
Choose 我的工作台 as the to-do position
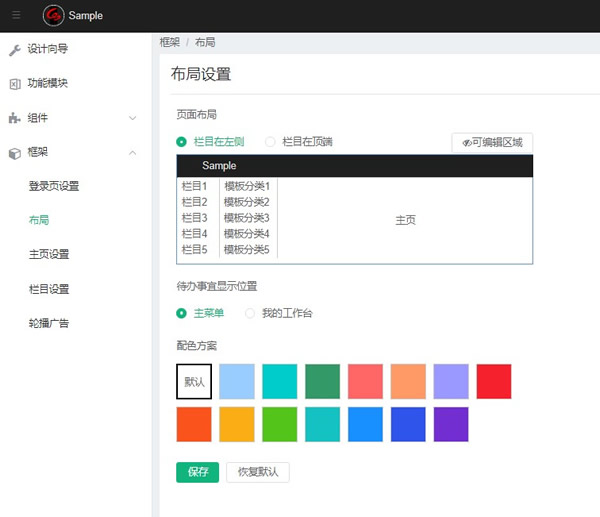point(251,313)
